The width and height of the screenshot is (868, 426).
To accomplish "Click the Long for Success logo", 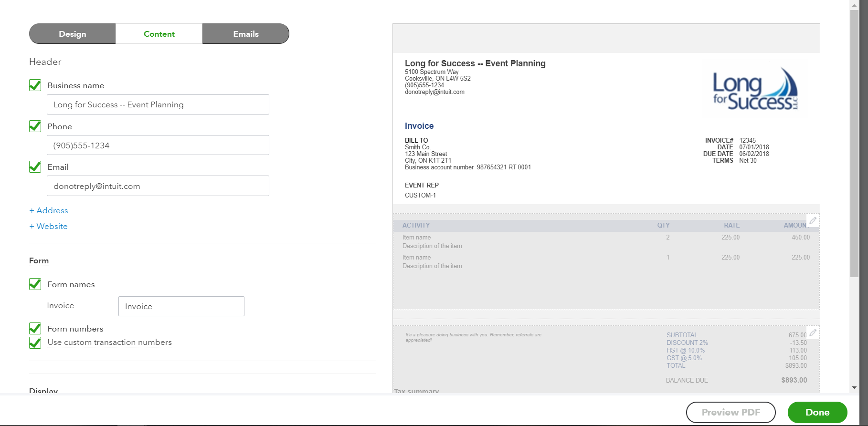I will pyautogui.click(x=755, y=89).
